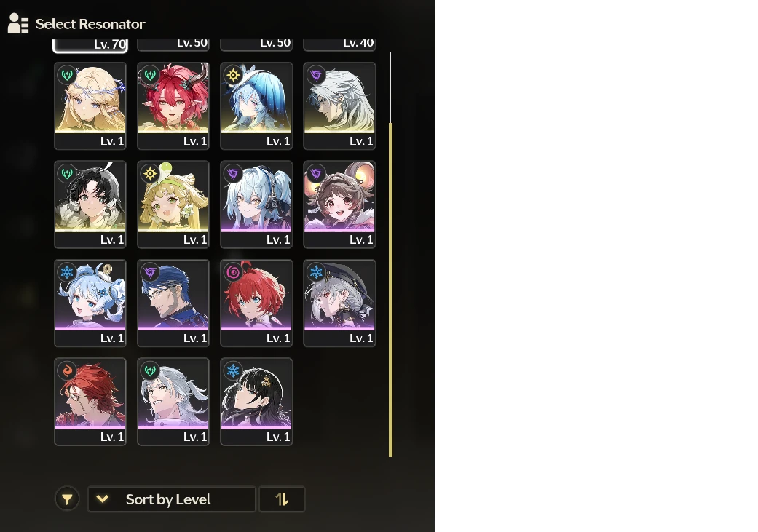Image resolution: width=758 pixels, height=532 pixels.
Task: Click the golden vertical scrollbar of resonator list
Action: (x=390, y=290)
